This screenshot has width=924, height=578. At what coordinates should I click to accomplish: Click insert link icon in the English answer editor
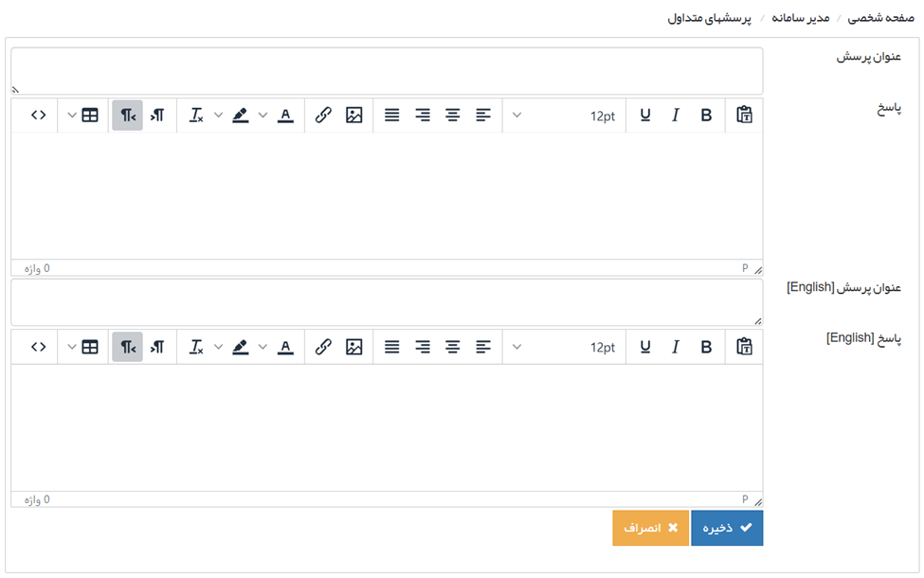click(x=323, y=348)
